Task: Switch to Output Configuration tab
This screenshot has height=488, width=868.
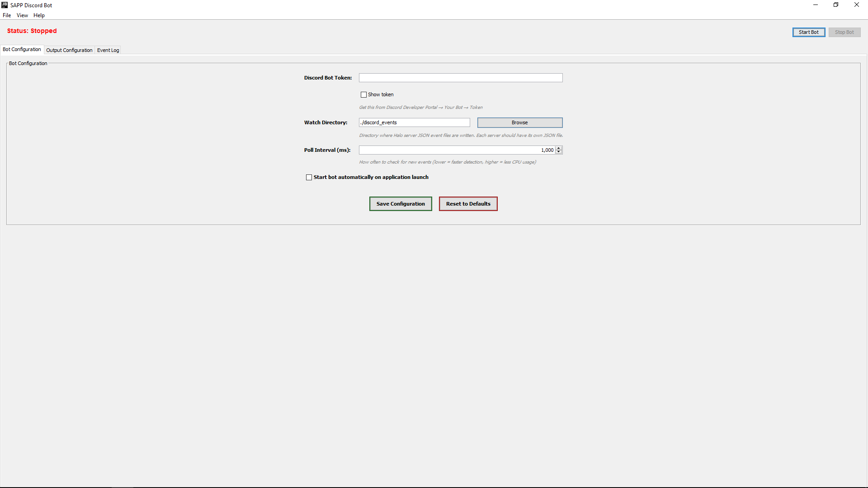Action: (69, 50)
